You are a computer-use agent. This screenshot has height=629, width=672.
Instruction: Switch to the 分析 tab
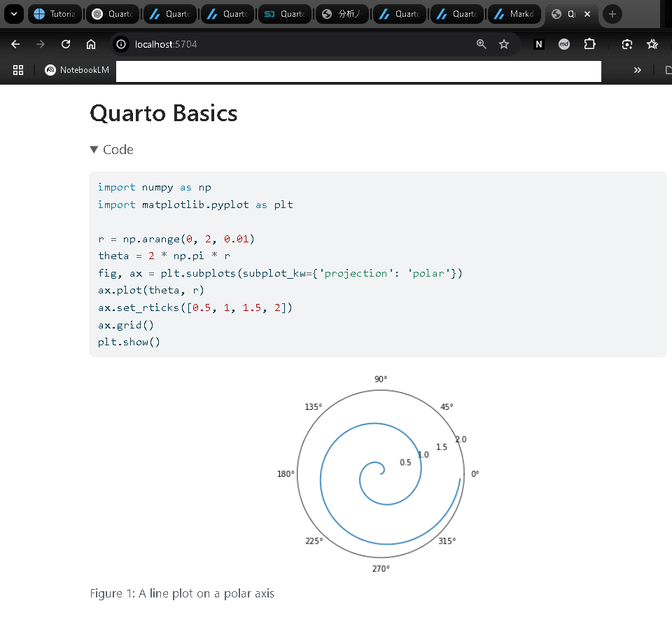[342, 14]
